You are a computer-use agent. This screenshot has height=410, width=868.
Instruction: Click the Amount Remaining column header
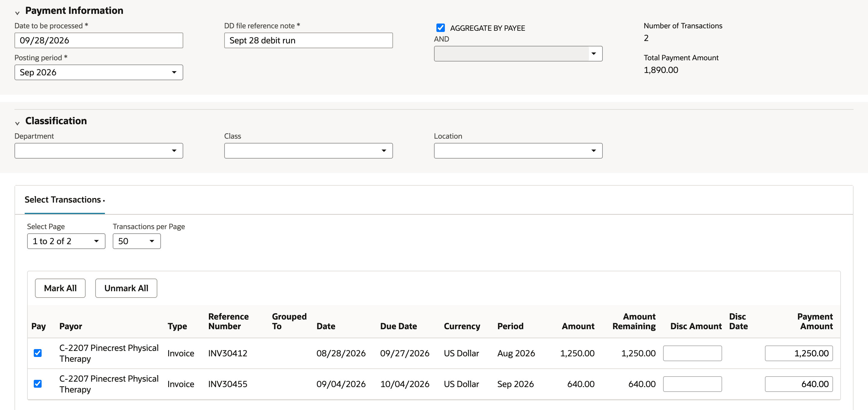tap(634, 321)
